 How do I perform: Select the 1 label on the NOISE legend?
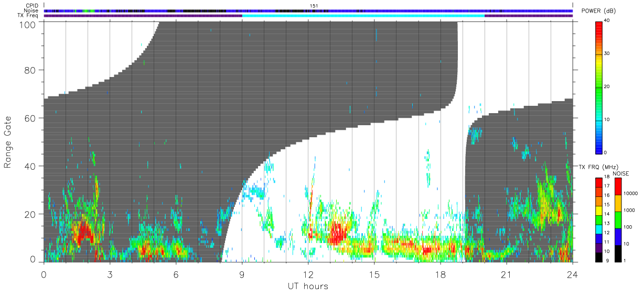625,261
